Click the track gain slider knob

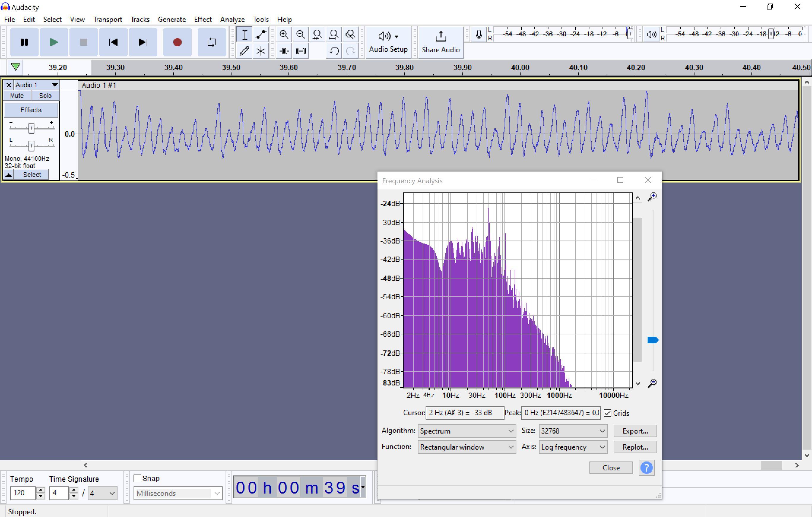[x=31, y=128]
